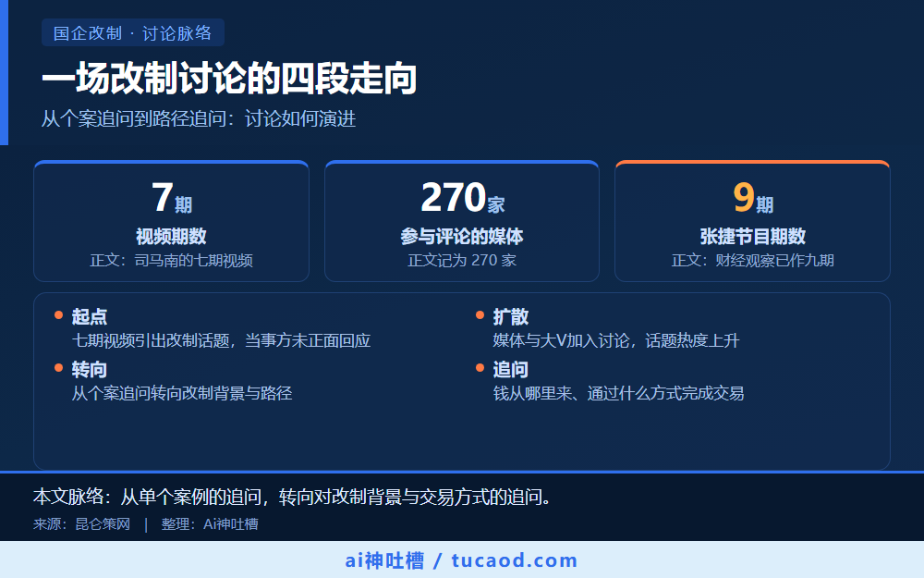This screenshot has width=924, height=578.
Task: Click the 转向 heading
Action: pyautogui.click(x=90, y=370)
